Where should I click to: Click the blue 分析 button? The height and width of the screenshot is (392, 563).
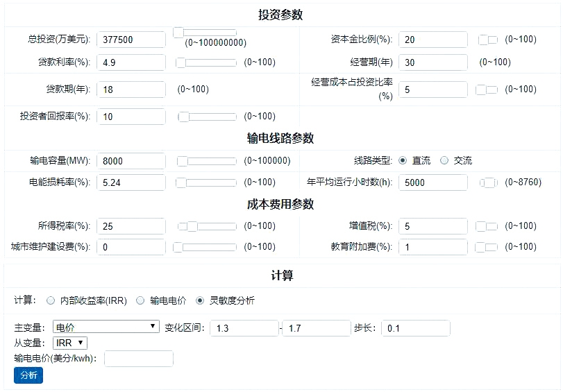click(28, 375)
